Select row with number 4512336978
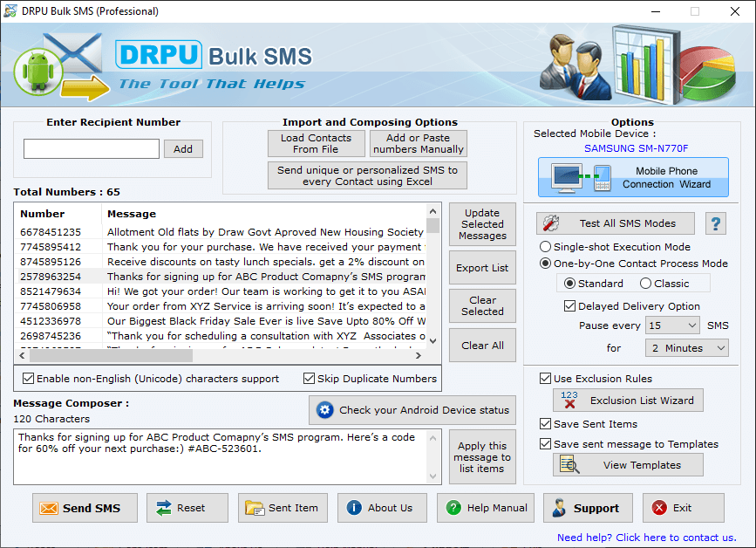The height and width of the screenshot is (548, 756). tap(221, 321)
